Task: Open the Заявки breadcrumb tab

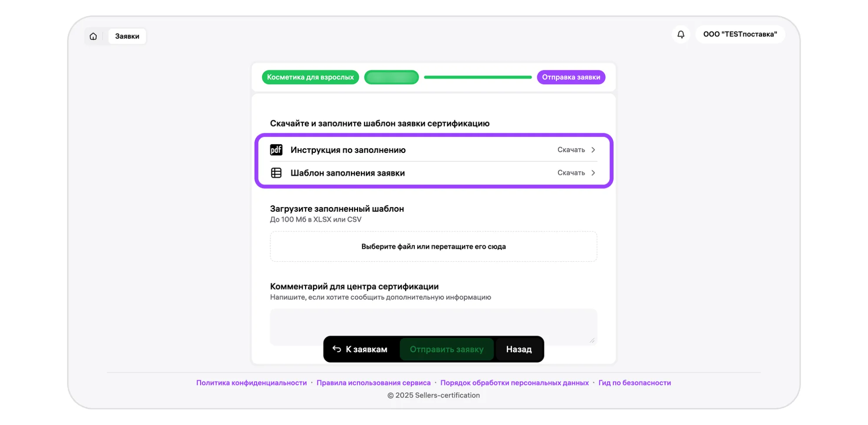Action: [127, 36]
